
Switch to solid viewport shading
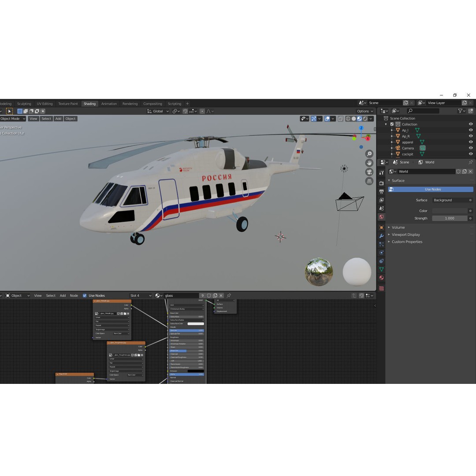click(x=353, y=119)
